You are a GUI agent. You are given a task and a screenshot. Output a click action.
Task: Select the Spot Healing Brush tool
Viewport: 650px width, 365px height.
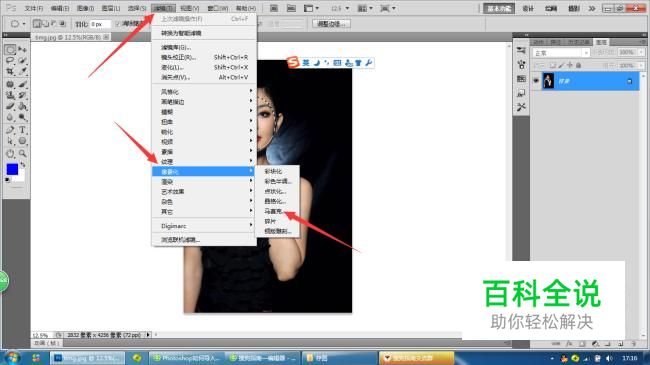(10, 85)
